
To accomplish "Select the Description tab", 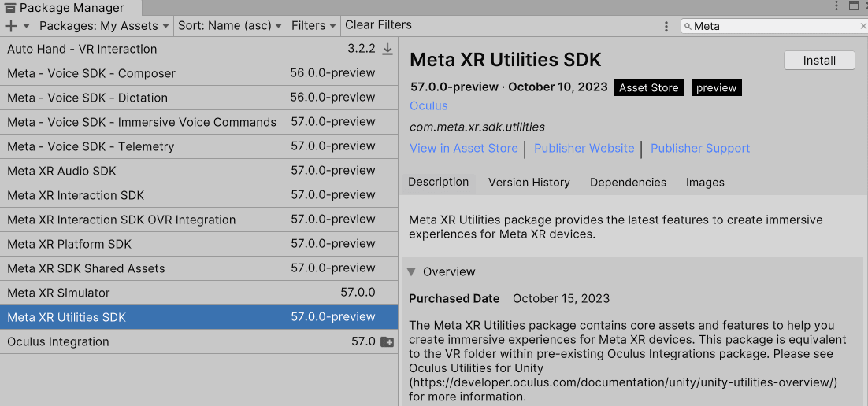I will click(439, 182).
